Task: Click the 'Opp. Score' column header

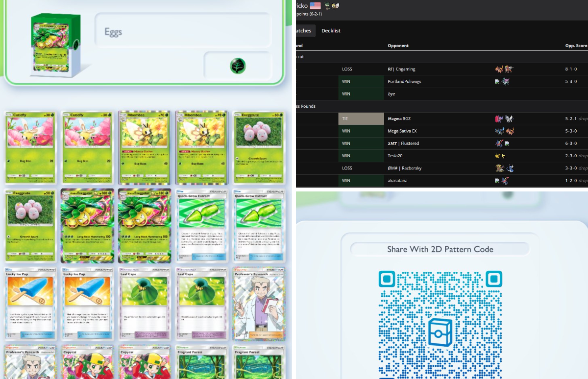Action: pos(576,46)
